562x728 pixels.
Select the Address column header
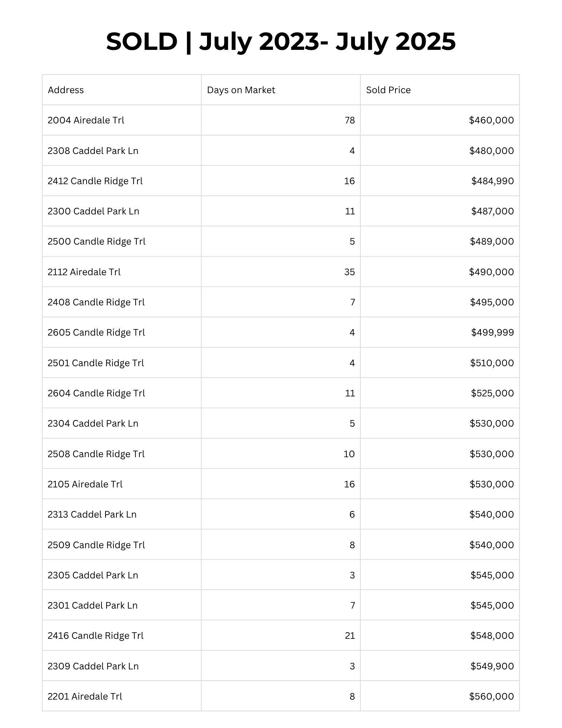click(66, 90)
